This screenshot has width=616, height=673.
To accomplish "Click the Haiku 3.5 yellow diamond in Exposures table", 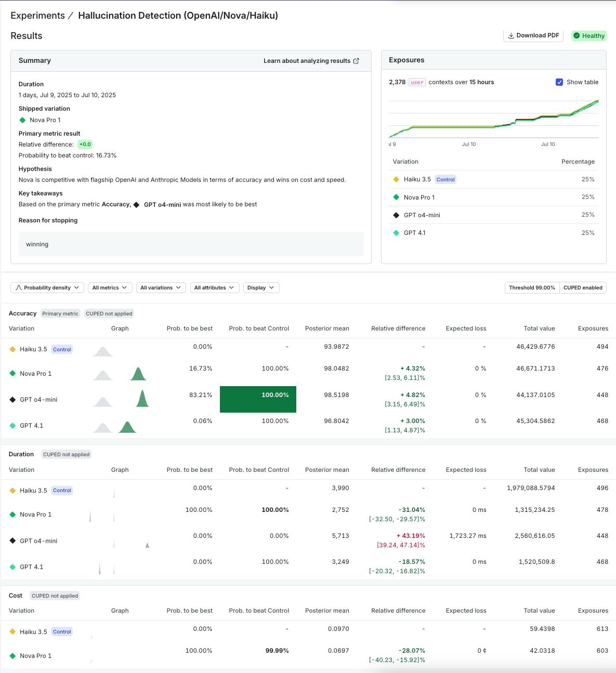I will click(396, 179).
